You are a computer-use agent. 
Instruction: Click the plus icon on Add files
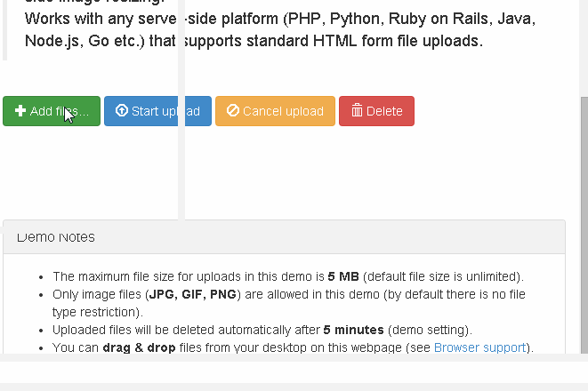click(20, 110)
